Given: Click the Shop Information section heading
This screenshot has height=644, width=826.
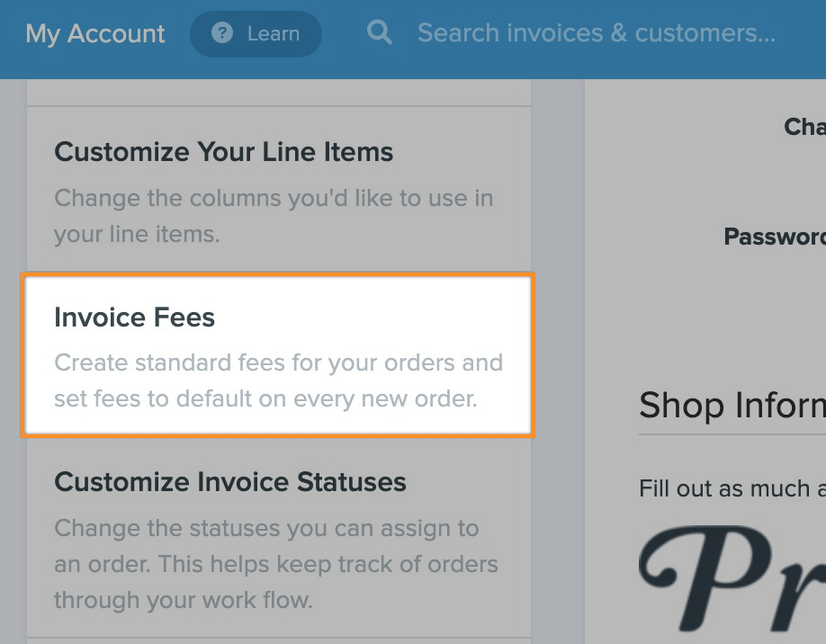Looking at the screenshot, I should [x=732, y=405].
